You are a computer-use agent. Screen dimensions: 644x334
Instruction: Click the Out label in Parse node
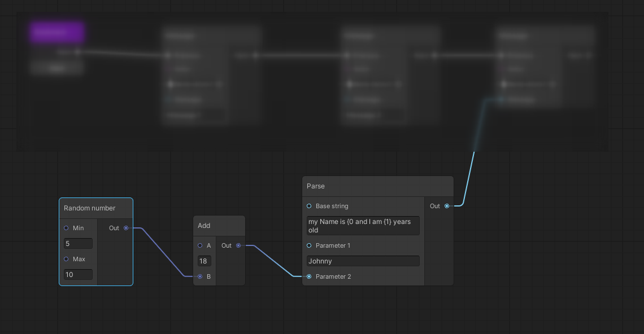pyautogui.click(x=435, y=206)
